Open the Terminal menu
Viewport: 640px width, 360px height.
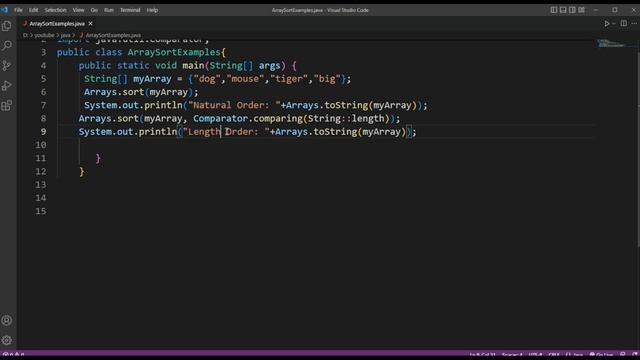click(x=130, y=10)
